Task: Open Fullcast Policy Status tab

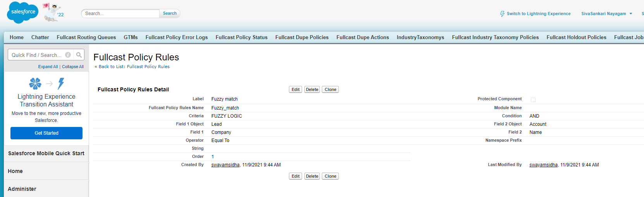Action: [x=242, y=38]
